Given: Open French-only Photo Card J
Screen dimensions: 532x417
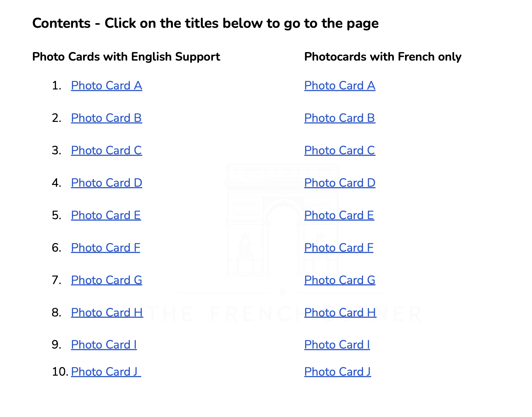Looking at the screenshot, I should [337, 372].
